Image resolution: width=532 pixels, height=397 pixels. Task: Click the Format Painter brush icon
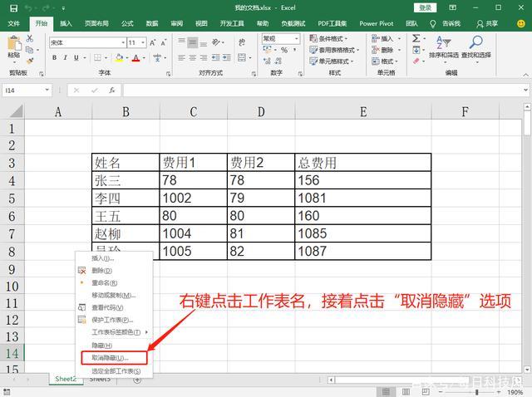click(x=30, y=61)
